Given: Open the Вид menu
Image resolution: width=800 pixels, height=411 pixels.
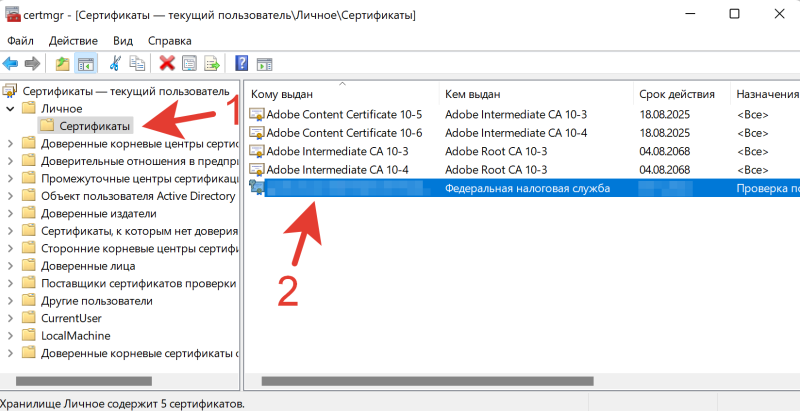Looking at the screenshot, I should [x=123, y=41].
